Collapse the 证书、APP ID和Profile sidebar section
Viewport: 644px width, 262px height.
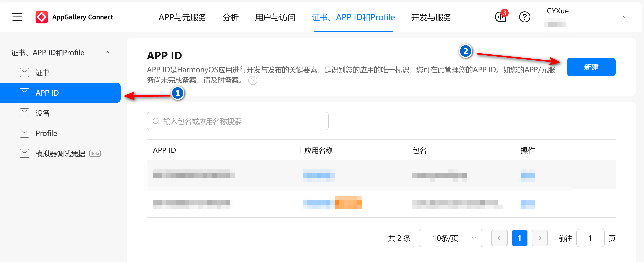point(107,52)
